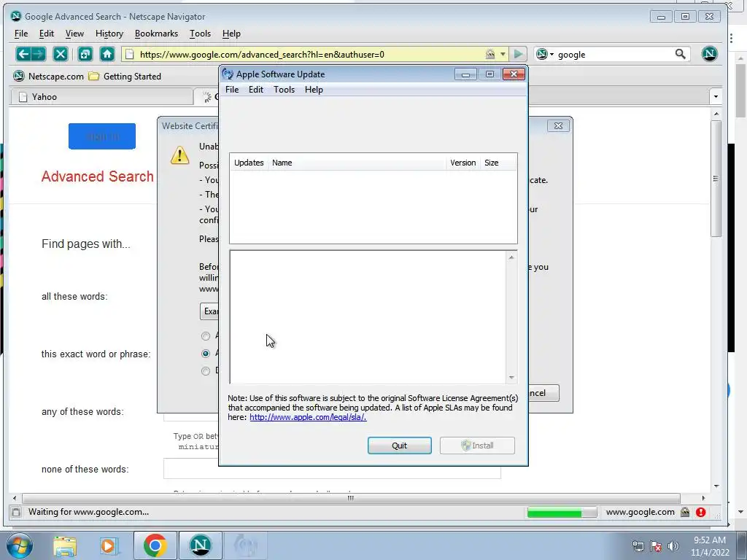Click the volume speaker tray icon
This screenshot has height=560, width=747.
pos(673,546)
